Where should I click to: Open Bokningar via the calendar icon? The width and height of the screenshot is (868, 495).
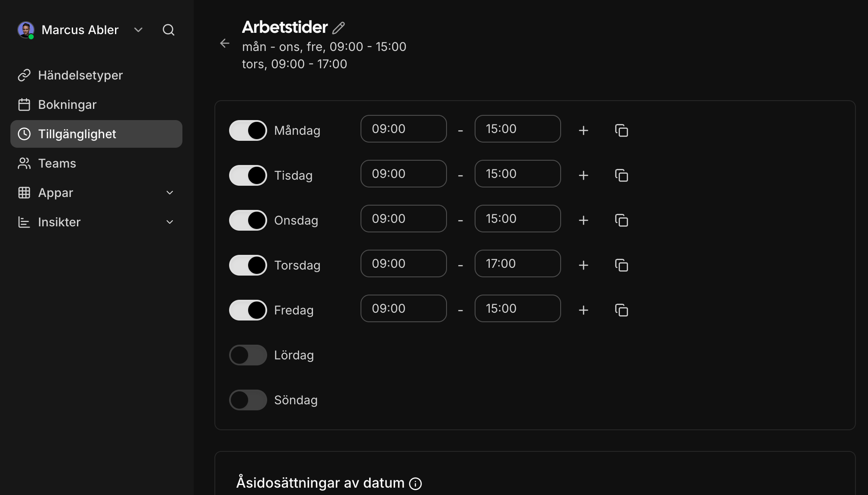point(24,104)
